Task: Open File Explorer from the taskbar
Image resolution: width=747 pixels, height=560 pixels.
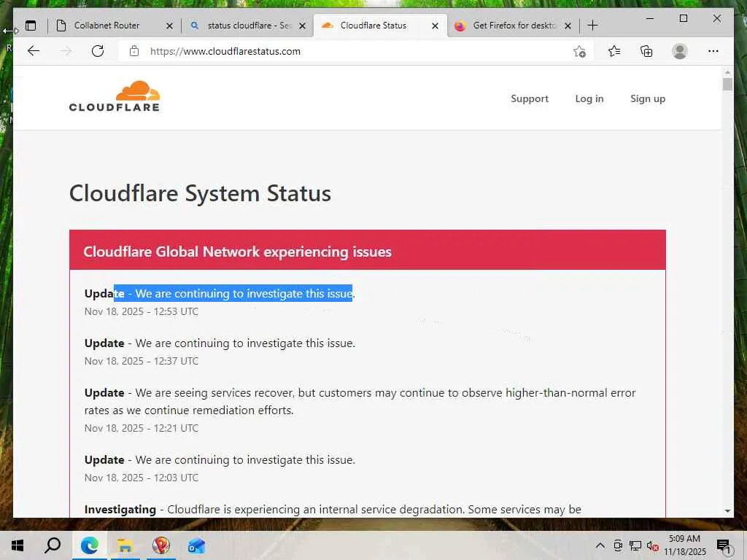Action: 125,545
